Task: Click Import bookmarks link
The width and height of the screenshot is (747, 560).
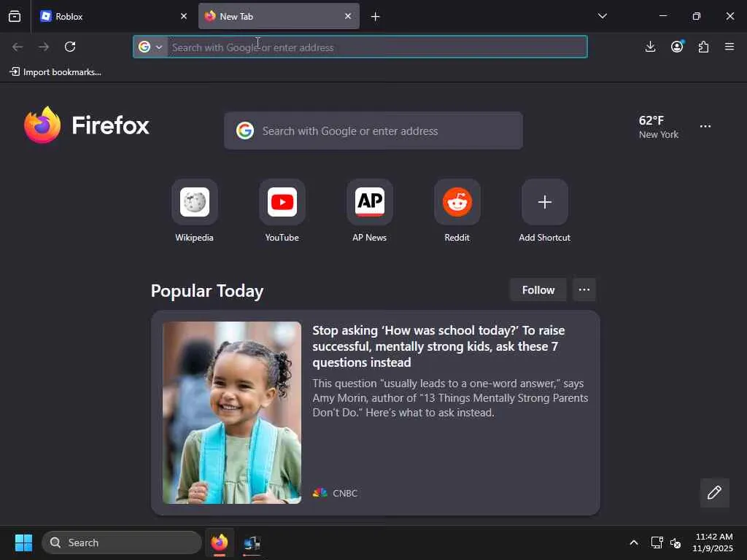Action: pyautogui.click(x=55, y=72)
